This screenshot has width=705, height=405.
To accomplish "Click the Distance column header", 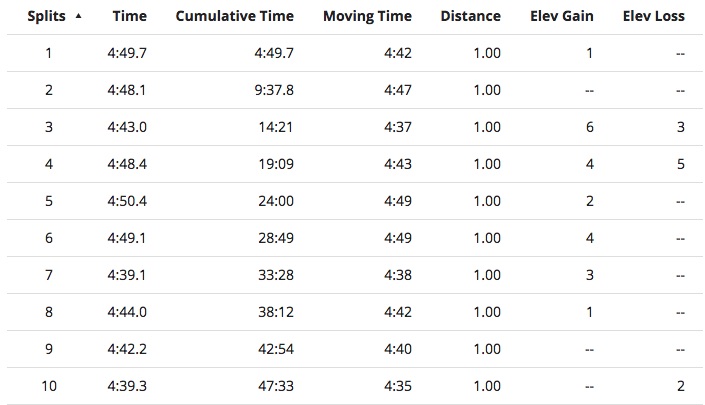I will (x=470, y=17).
